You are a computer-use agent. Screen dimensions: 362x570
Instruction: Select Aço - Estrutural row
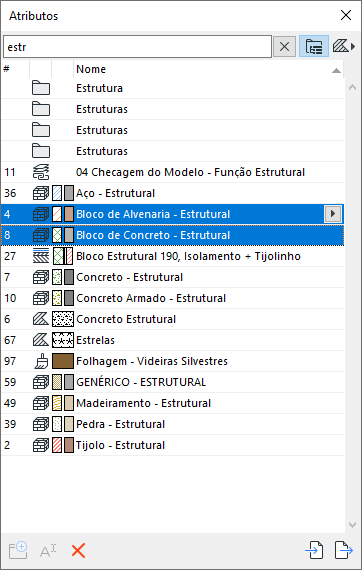[173, 193]
